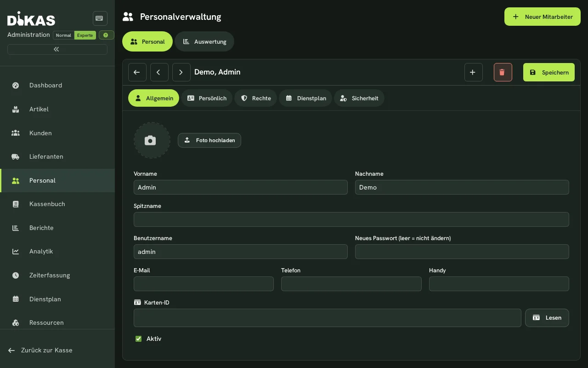Screen dimensions: 588x368
Task: Click Speichern to save
Action: pos(549,72)
